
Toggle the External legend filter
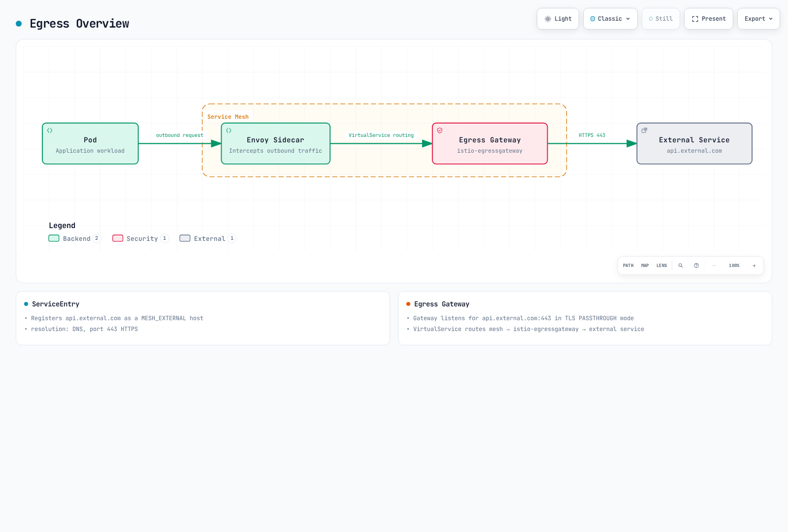tap(208, 238)
